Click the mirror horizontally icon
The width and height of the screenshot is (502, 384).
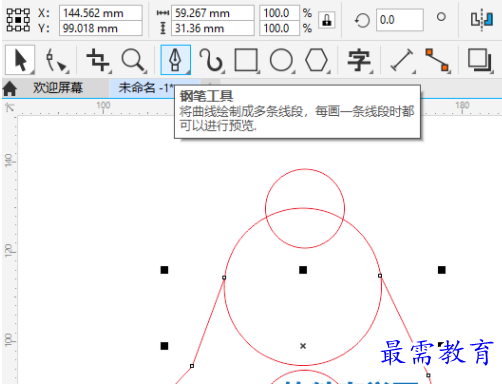tap(482, 20)
